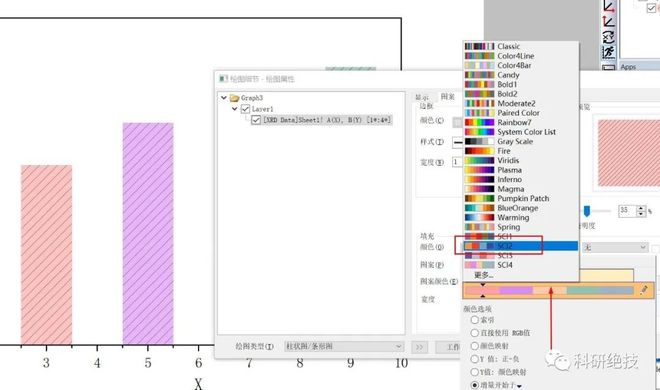Viewport: 660px width, 390px height.
Task: Click the transparency slider handle
Action: tap(587, 211)
